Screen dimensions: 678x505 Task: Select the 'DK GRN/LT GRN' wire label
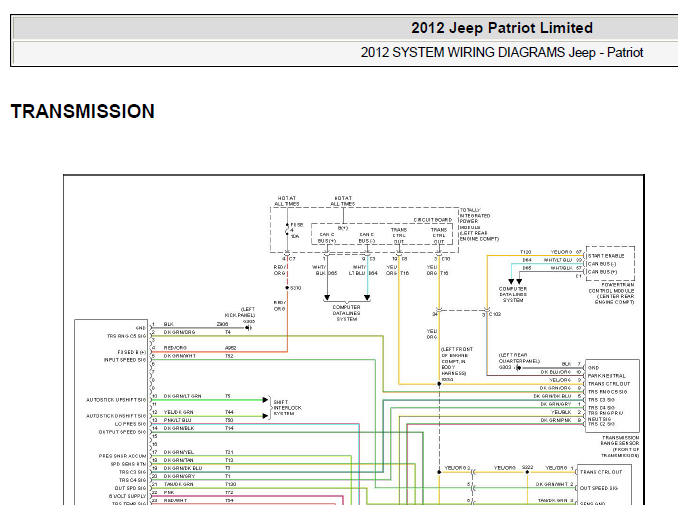(182, 396)
